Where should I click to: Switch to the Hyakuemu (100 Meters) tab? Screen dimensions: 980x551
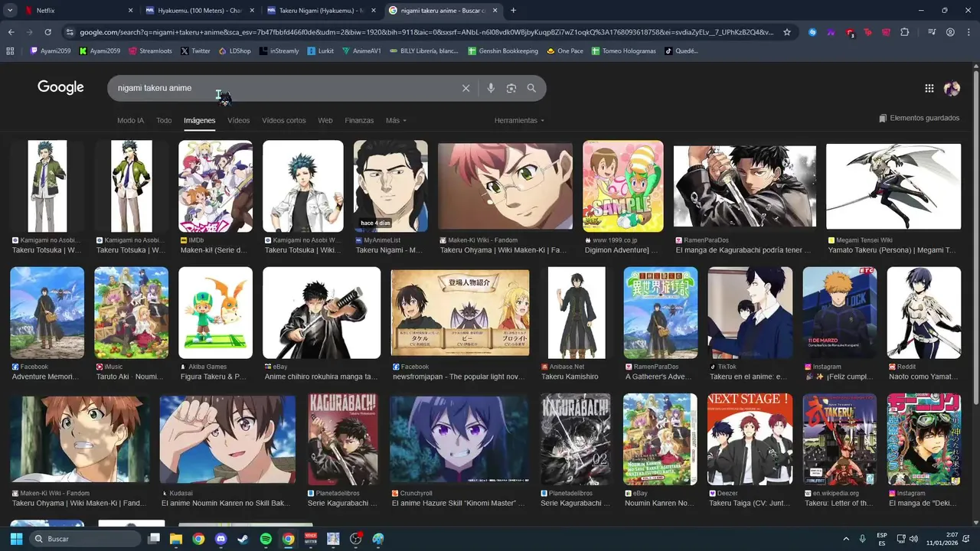coord(198,11)
